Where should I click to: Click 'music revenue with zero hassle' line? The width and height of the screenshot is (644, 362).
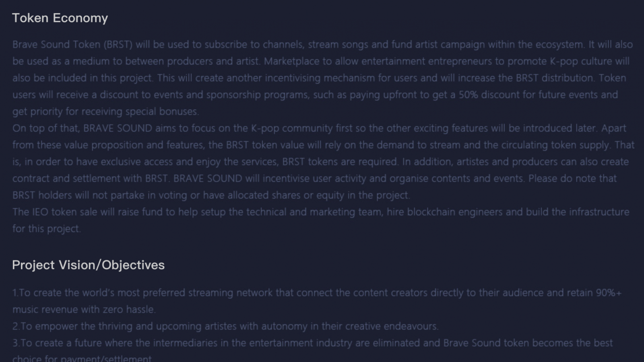84,310
